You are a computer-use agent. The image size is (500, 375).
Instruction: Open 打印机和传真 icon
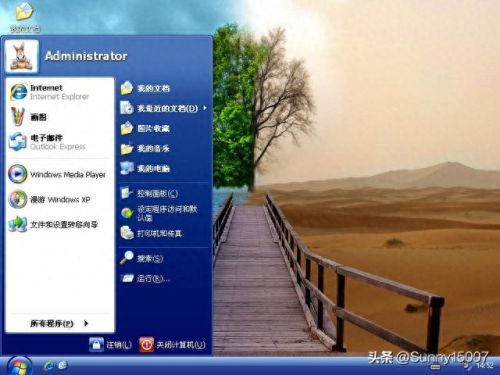127,233
